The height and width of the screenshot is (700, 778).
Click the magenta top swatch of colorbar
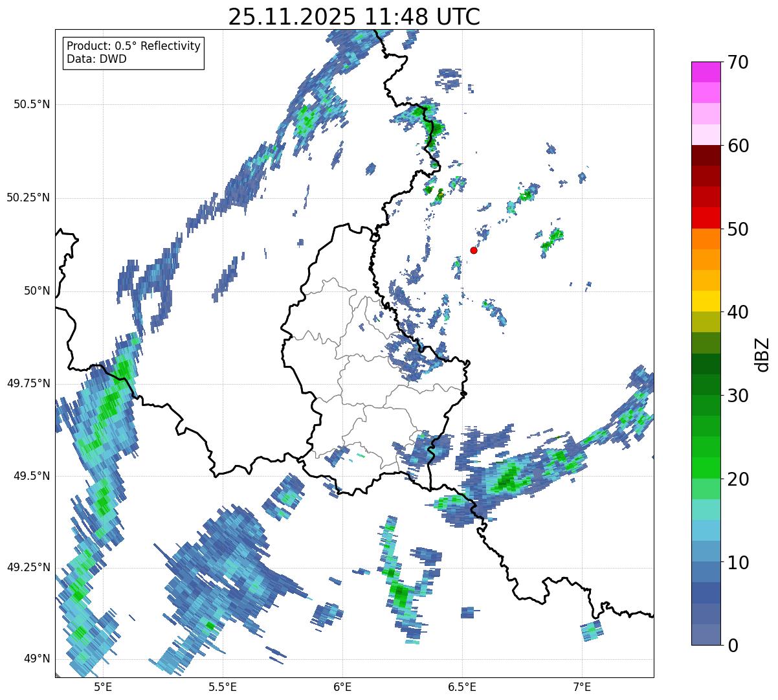[706, 72]
